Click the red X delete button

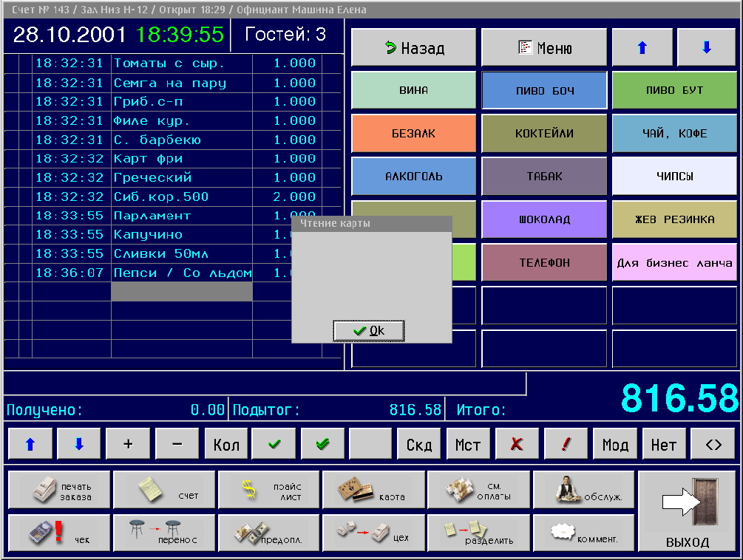[517, 444]
